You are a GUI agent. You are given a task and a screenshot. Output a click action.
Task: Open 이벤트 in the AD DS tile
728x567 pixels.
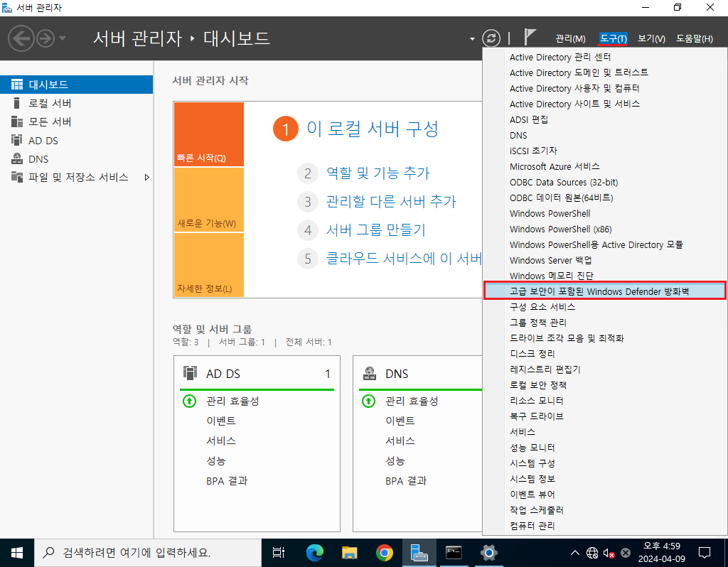pos(220,421)
